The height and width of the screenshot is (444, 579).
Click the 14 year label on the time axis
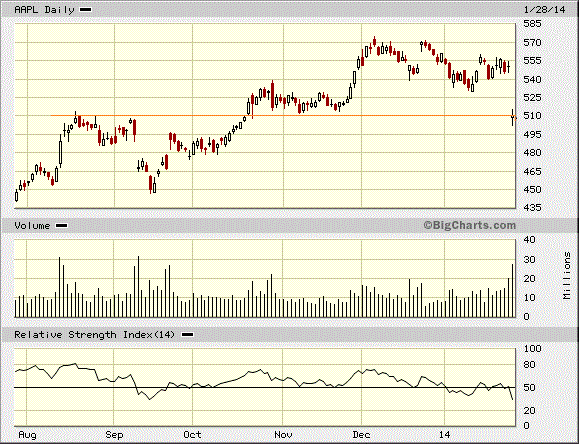(x=445, y=434)
